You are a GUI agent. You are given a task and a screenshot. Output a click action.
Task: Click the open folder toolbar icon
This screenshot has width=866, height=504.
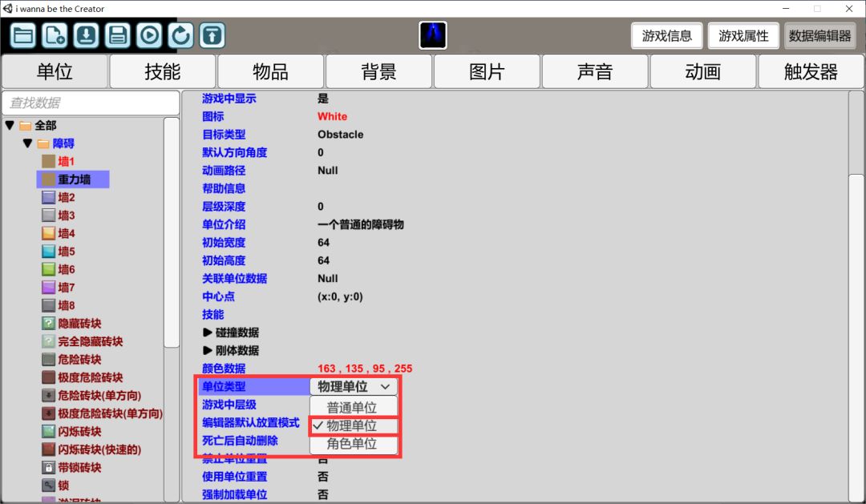(x=23, y=35)
